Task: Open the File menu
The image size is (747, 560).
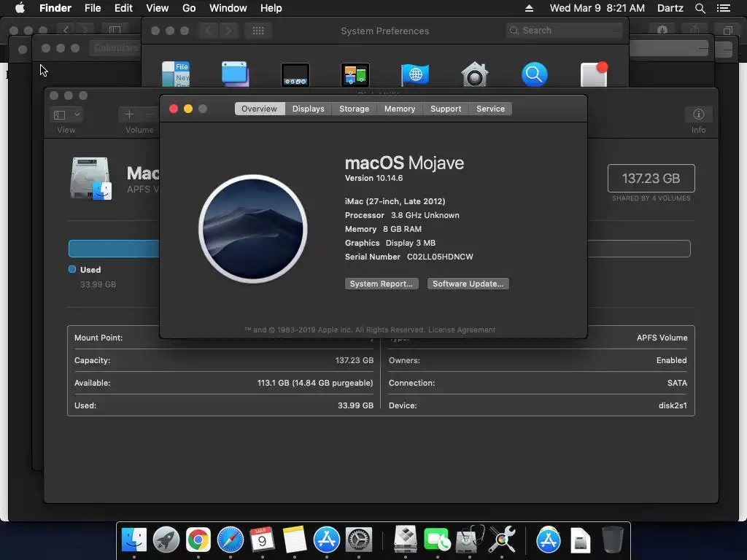Action: 93,8
